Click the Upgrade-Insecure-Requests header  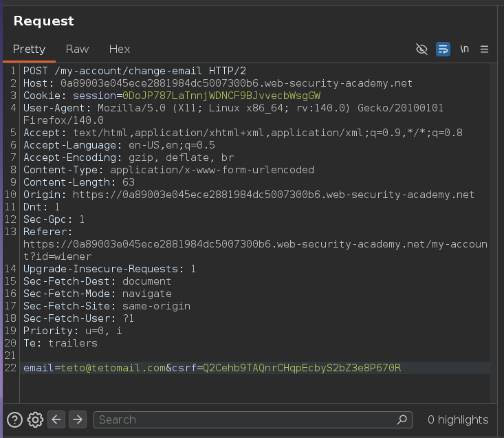click(x=109, y=269)
